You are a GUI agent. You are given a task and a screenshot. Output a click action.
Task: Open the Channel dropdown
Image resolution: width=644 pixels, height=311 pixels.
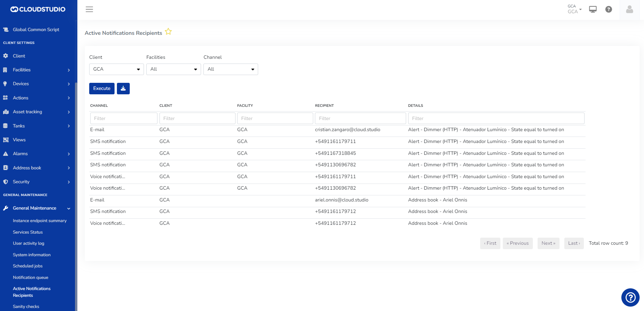click(230, 69)
